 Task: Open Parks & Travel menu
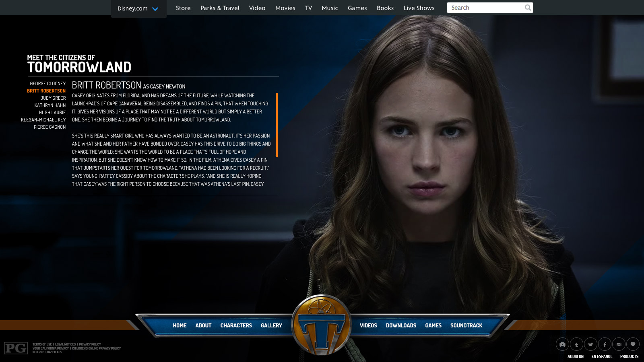coord(220,8)
